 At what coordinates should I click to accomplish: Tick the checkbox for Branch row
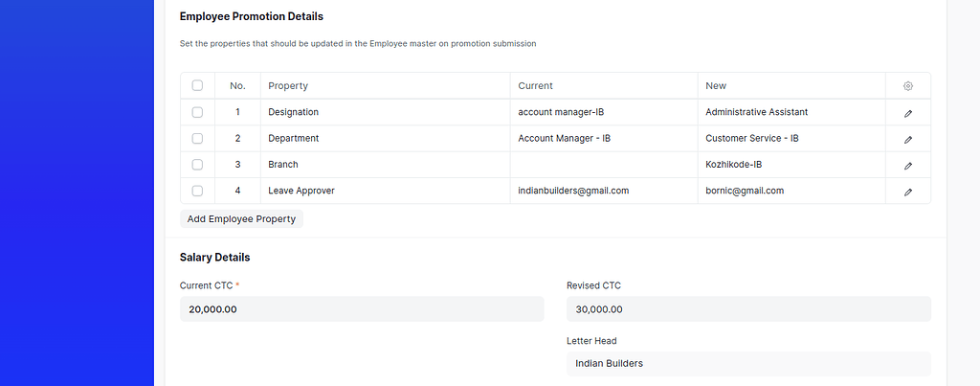coord(197,165)
